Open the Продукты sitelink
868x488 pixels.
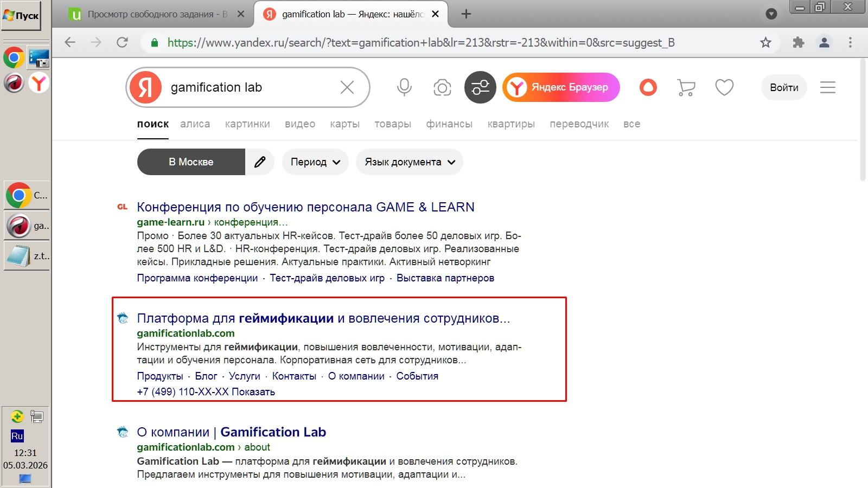click(x=160, y=376)
